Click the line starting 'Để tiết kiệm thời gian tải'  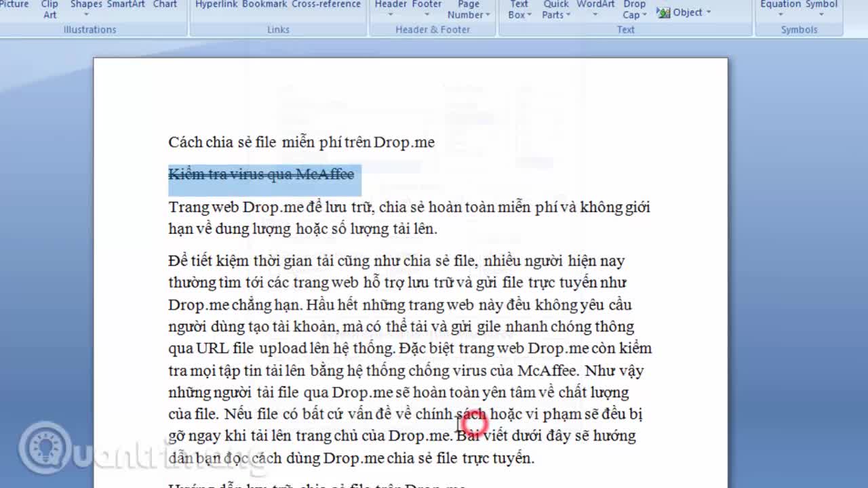click(x=396, y=261)
